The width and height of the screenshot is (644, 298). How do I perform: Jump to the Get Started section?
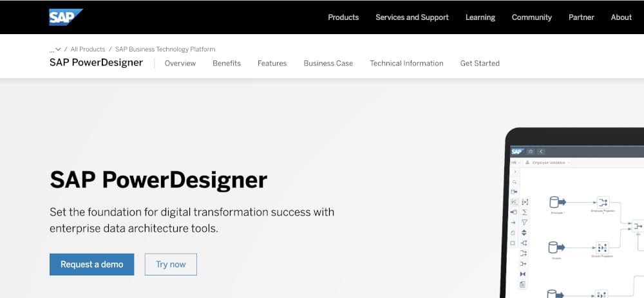click(480, 63)
